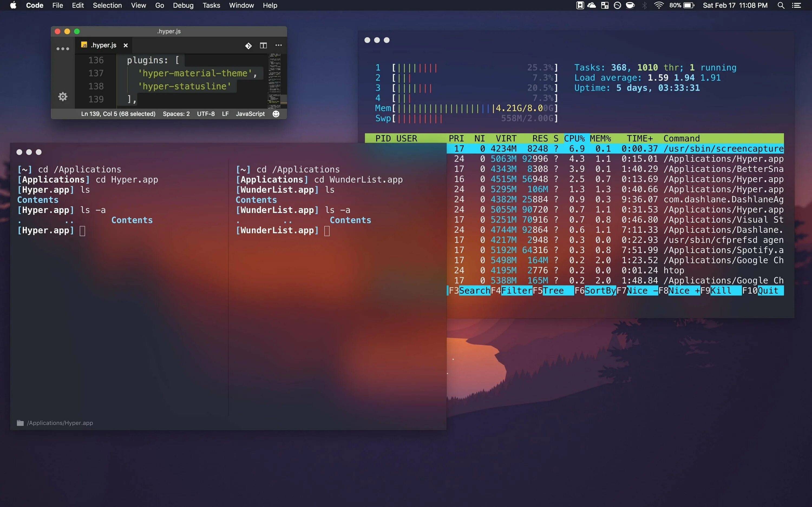Click the split editor icon
This screenshot has width=812, height=507.
263,45
